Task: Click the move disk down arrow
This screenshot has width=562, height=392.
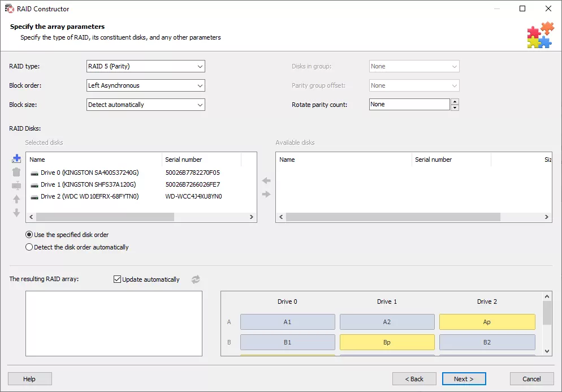Action: click(16, 213)
